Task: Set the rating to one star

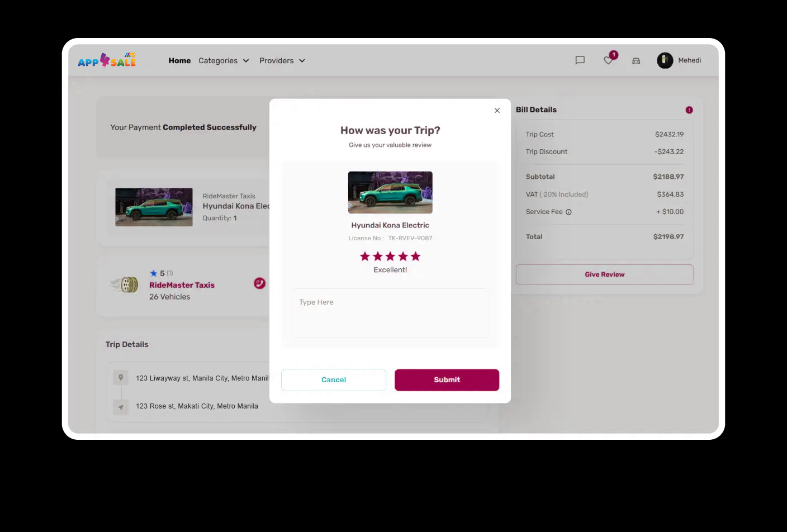Action: coord(365,256)
